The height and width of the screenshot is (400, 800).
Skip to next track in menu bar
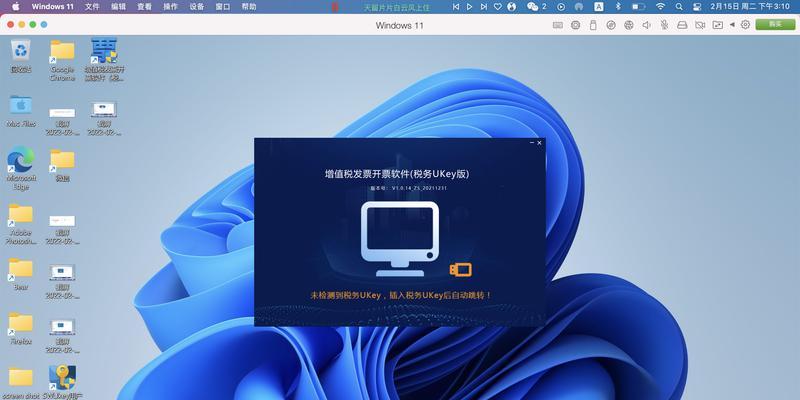coord(484,7)
